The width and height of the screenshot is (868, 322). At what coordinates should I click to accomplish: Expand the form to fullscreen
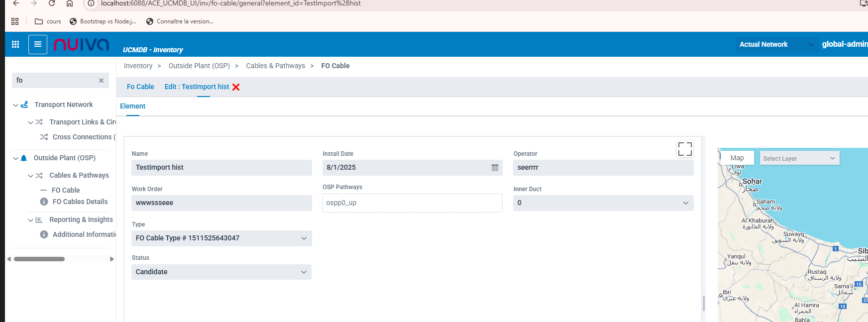click(685, 149)
